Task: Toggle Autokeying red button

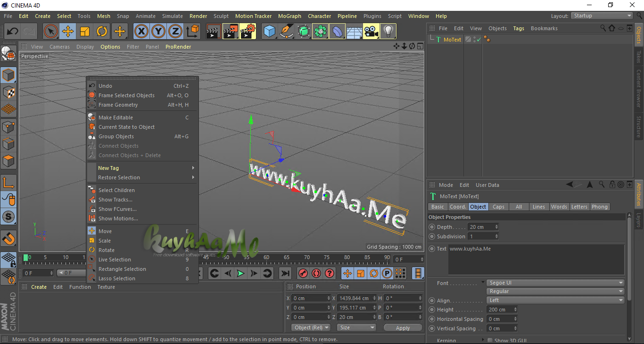Action: [x=316, y=273]
